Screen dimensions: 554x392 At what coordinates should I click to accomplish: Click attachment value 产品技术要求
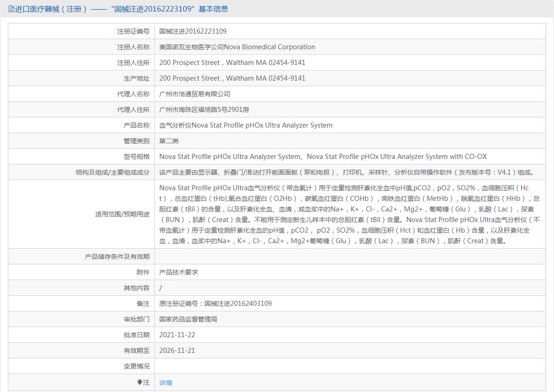coord(178,272)
